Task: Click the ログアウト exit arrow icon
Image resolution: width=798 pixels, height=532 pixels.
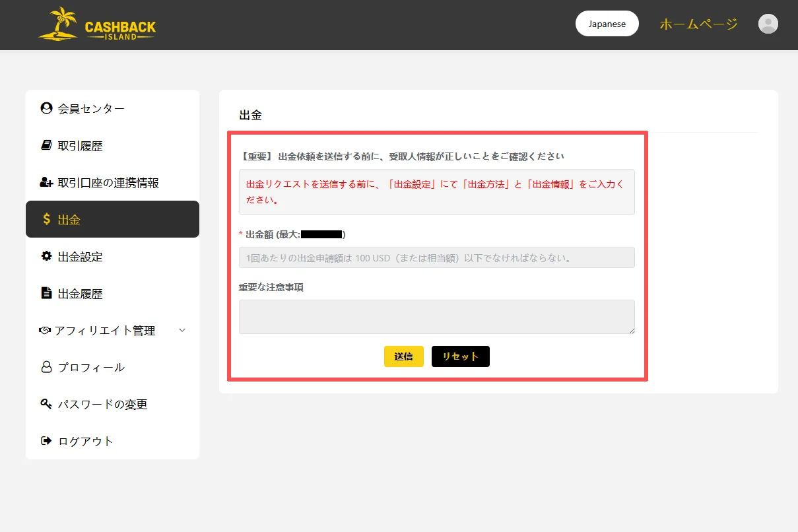Action: [46, 441]
